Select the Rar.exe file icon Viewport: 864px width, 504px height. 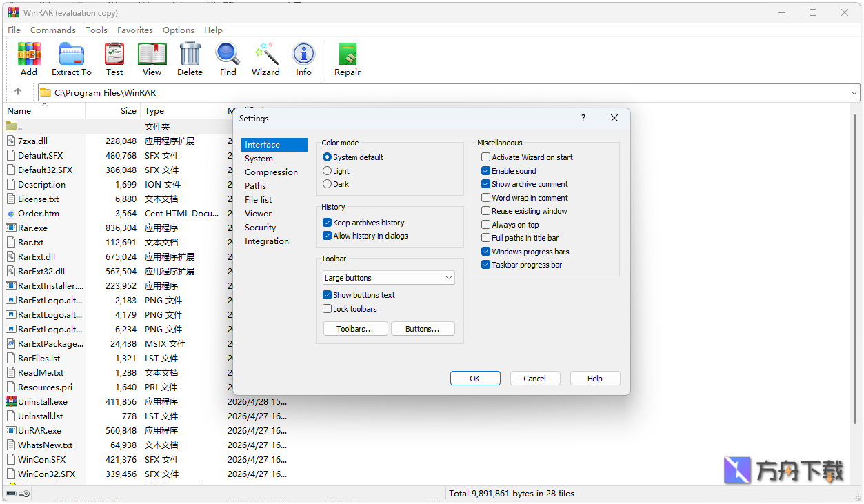pos(11,228)
